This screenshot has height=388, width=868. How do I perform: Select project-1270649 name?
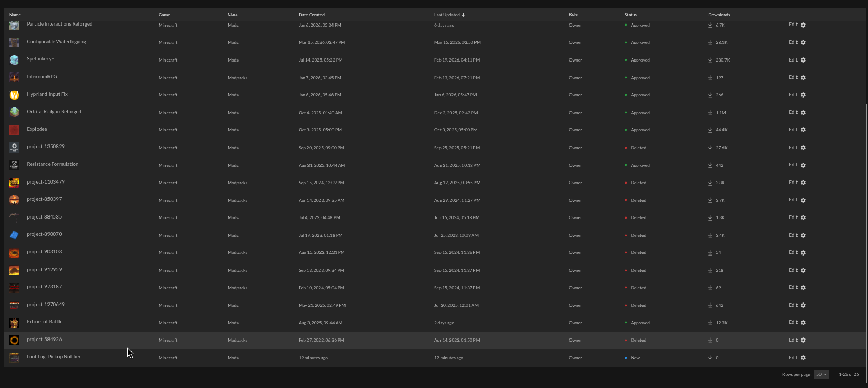coord(46,305)
